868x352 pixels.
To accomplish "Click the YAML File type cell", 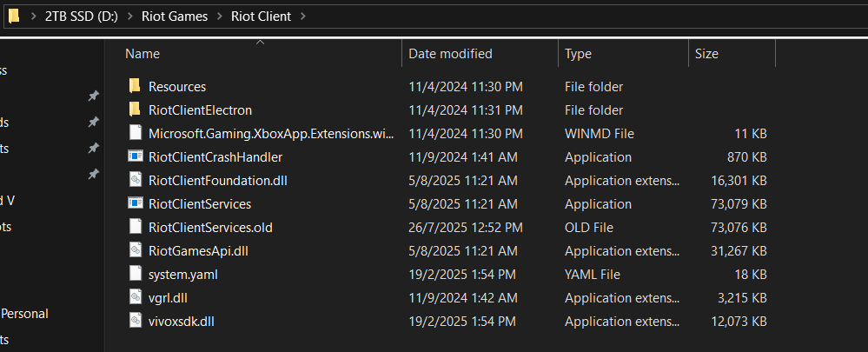I will [593, 275].
